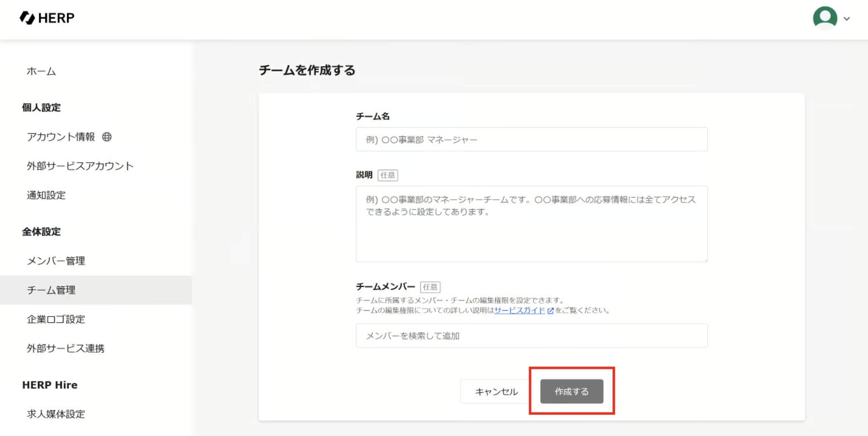This screenshot has height=436, width=868.
Task: Open 企業ロゴ設定 page
Action: (56, 319)
